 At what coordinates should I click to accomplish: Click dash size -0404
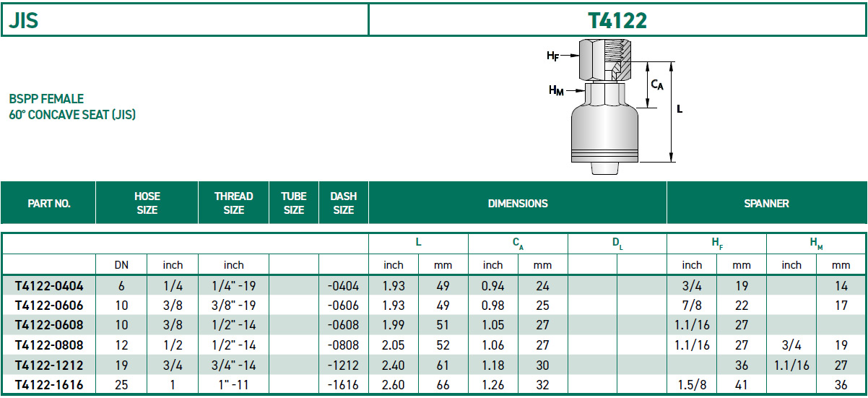tap(343, 286)
